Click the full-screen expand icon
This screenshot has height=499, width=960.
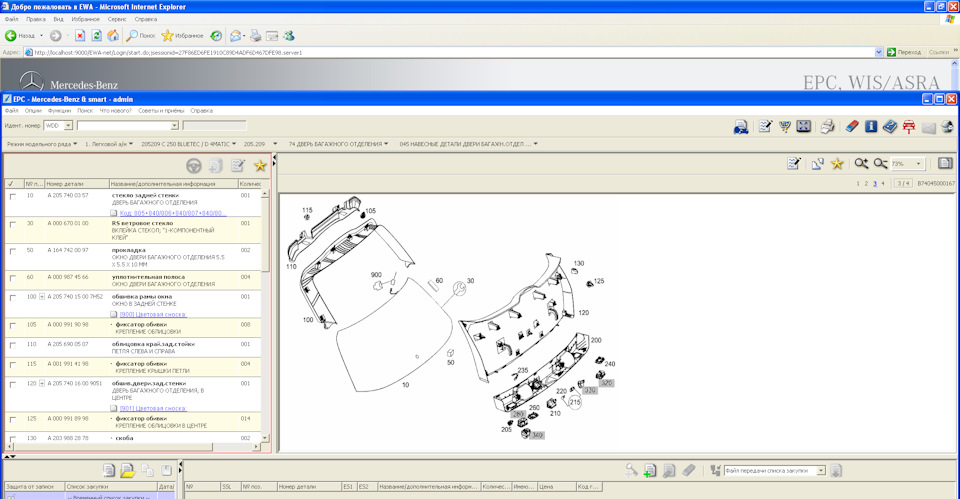click(x=803, y=127)
